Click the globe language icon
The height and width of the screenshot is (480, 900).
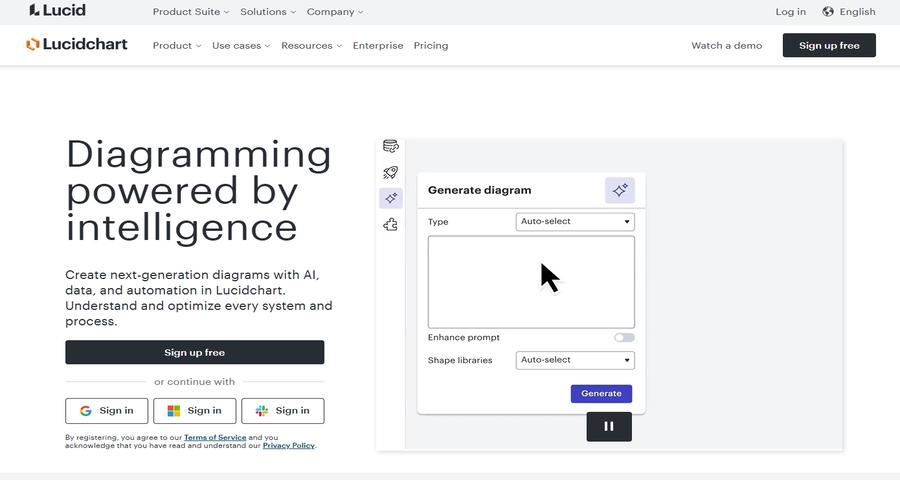click(x=828, y=12)
